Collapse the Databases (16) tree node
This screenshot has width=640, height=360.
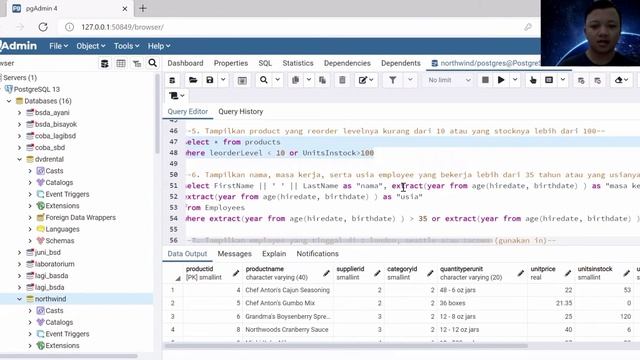[9, 101]
